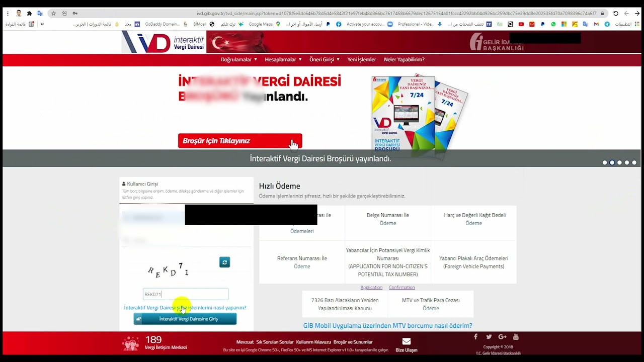Expand the Öneri Girişi menu

coord(325,59)
